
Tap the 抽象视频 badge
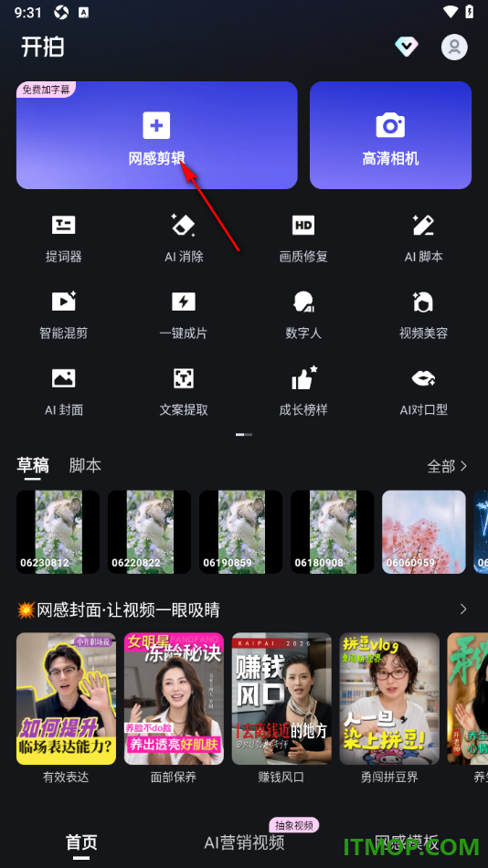tap(294, 825)
